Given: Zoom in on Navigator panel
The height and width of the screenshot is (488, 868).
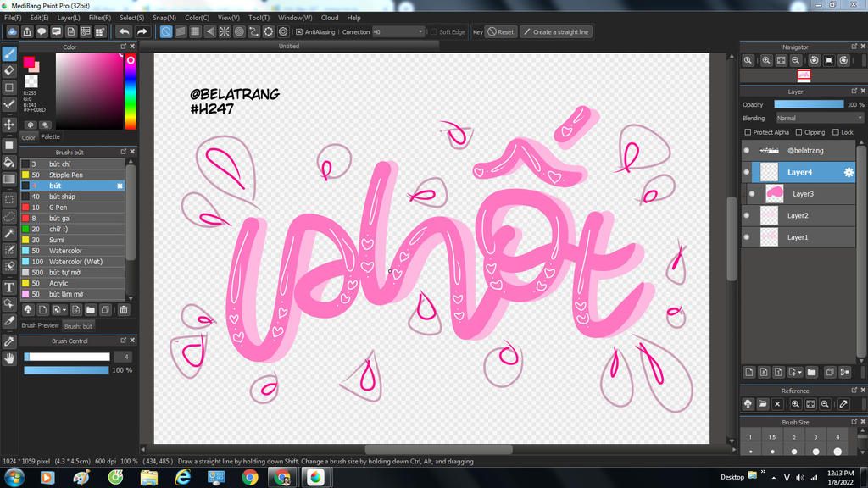Looking at the screenshot, I should click(x=766, y=60).
